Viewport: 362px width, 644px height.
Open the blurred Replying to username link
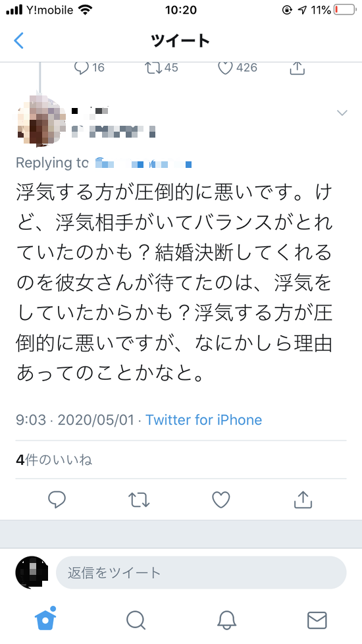pos(143,163)
